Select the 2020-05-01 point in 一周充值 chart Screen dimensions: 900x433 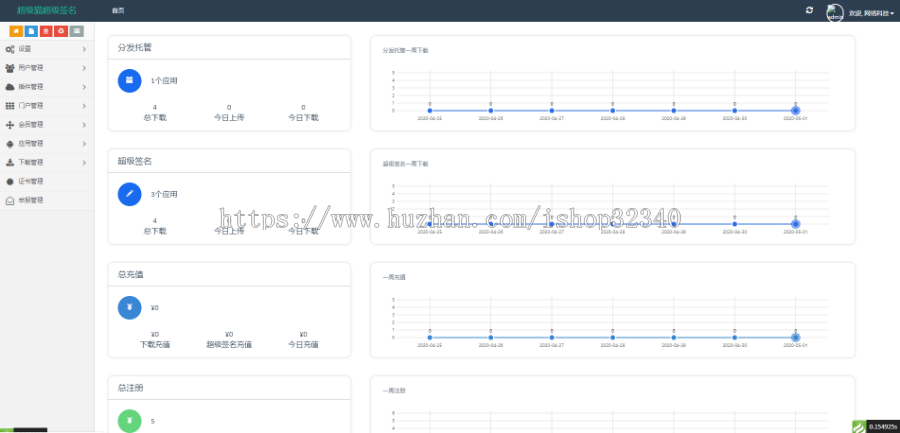796,338
